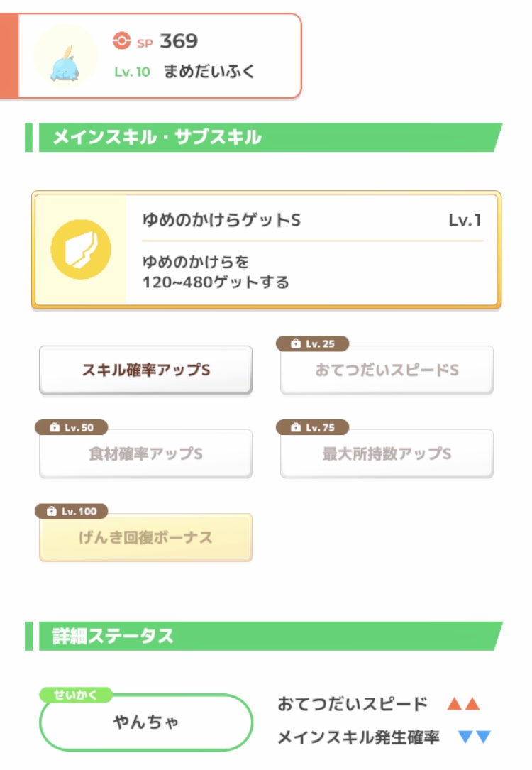This screenshot has height=770, width=532.
Task: Select the locked 食材確率アップS sub skill
Action: (x=145, y=454)
